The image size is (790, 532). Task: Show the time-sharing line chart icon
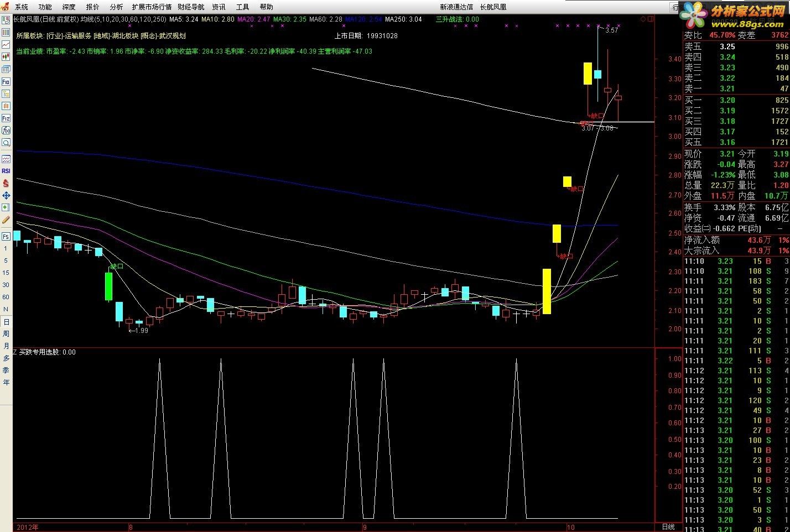6,44
